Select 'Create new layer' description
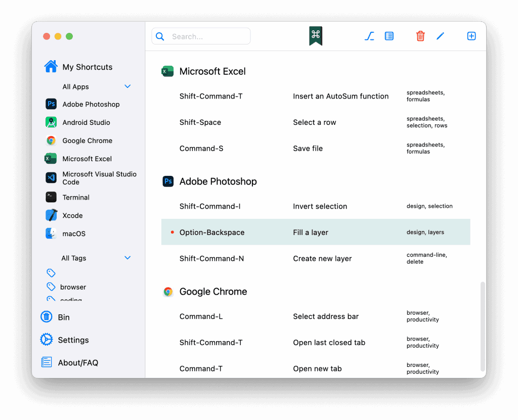518x420 pixels. (x=322, y=258)
